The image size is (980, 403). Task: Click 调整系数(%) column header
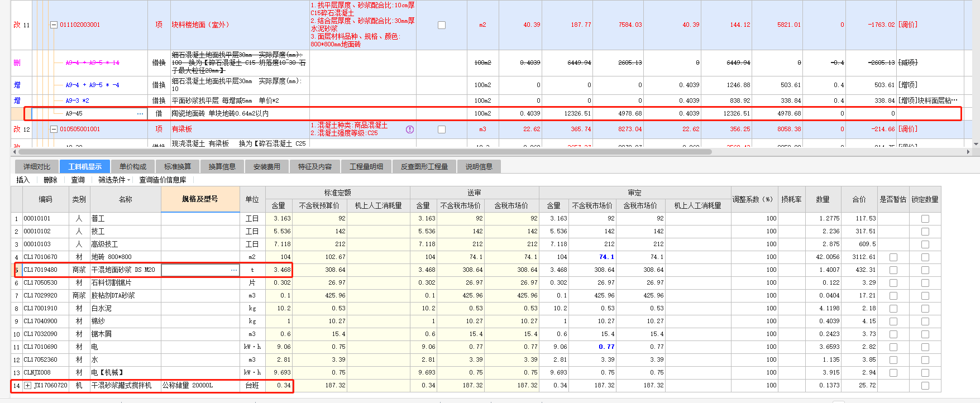755,199
